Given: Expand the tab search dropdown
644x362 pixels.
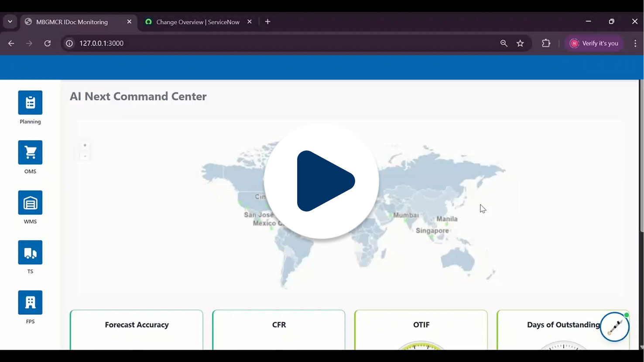Looking at the screenshot, I should click(10, 21).
